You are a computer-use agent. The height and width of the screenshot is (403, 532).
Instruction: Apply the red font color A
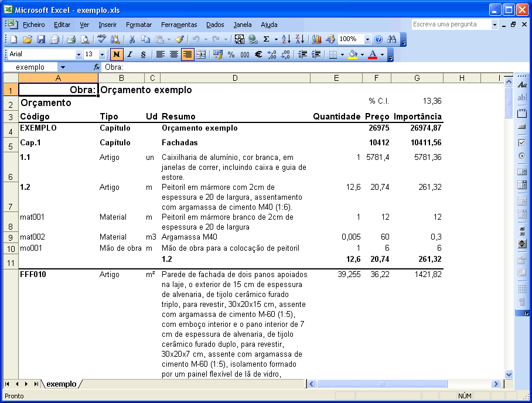(x=373, y=54)
